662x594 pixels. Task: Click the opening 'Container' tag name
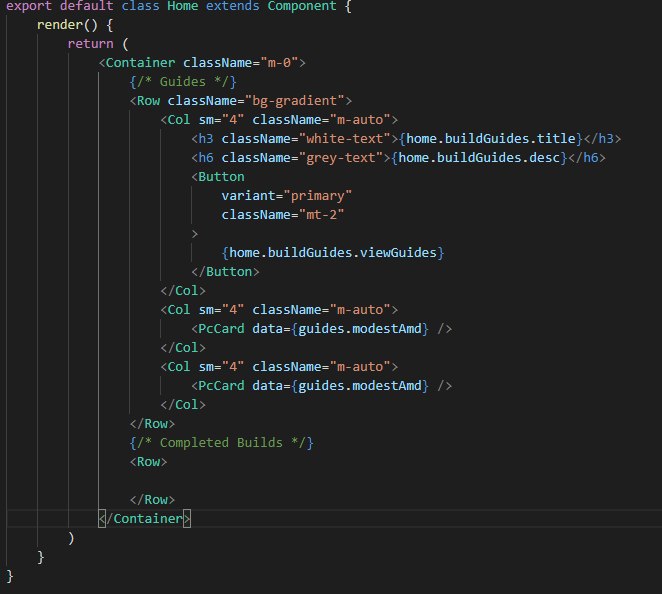pyautogui.click(x=140, y=63)
